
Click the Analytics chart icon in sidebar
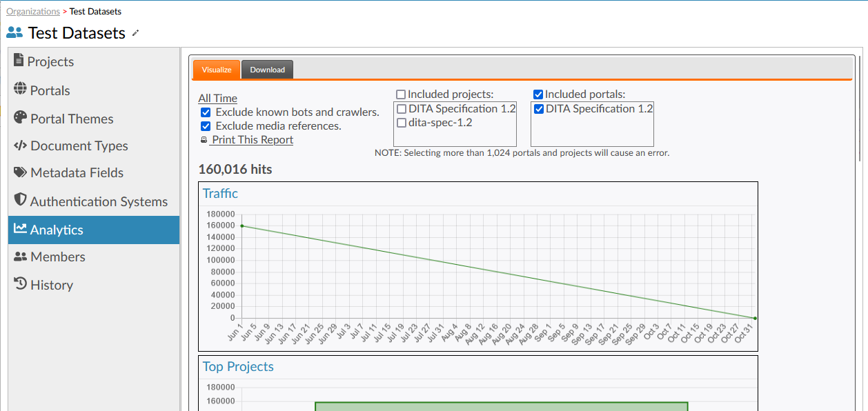[x=20, y=229]
